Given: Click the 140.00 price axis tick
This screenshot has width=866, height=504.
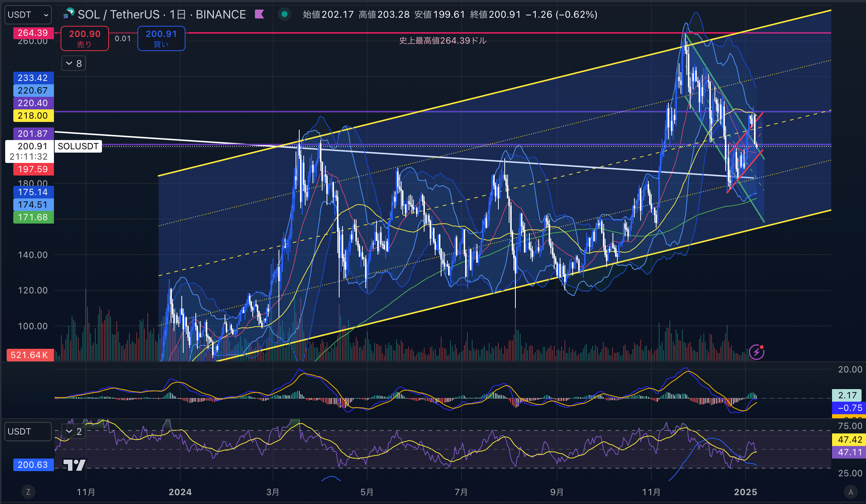Looking at the screenshot, I should pyautogui.click(x=33, y=255).
